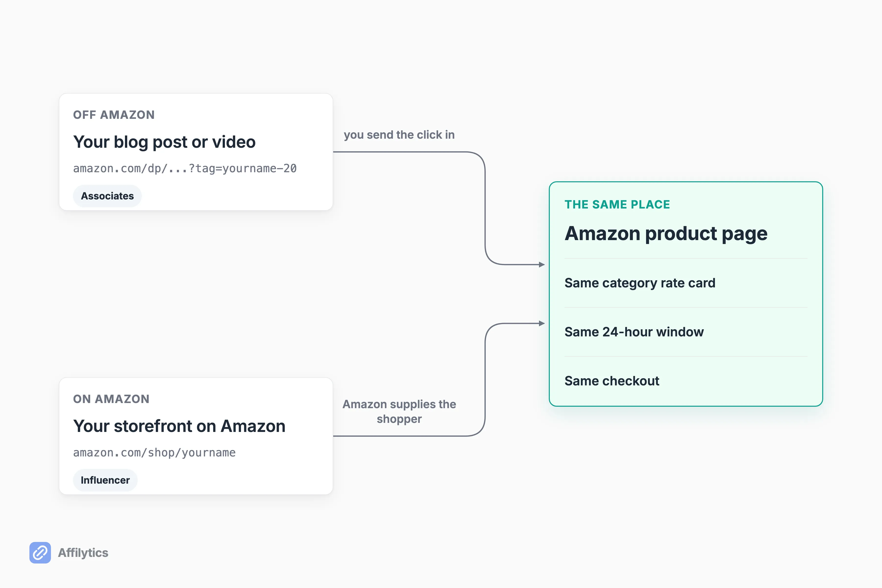The height and width of the screenshot is (588, 882).
Task: Click the "Your storefront on Amazon" heading
Action: pyautogui.click(x=179, y=426)
